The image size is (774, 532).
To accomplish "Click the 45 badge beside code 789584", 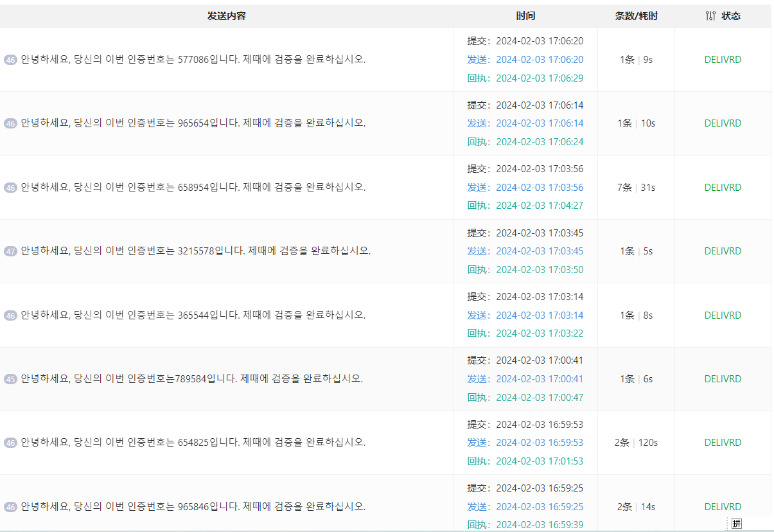I will (x=10, y=379).
